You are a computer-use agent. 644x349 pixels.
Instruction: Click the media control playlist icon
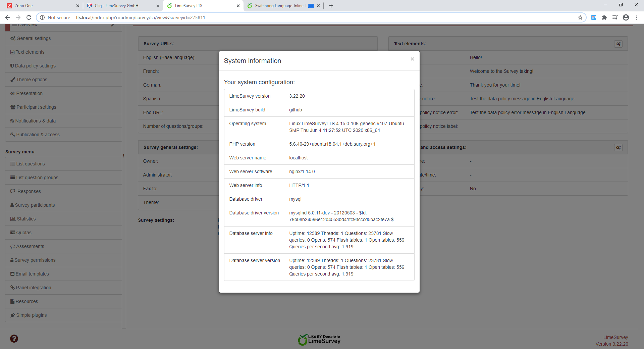point(615,17)
